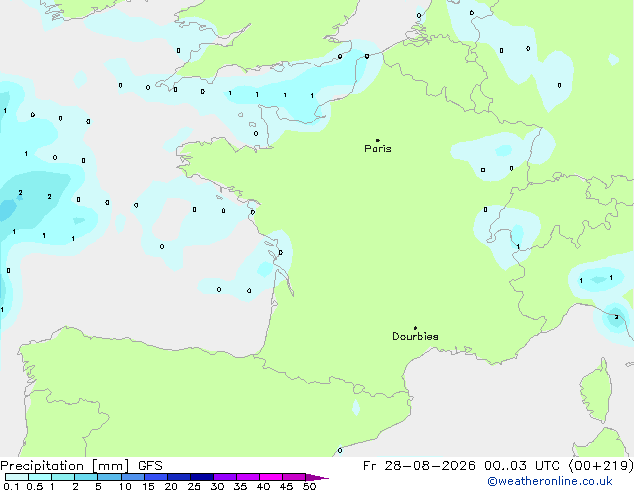Select the dot marker above Paris label
The height and width of the screenshot is (490, 634).
pyautogui.click(x=378, y=140)
